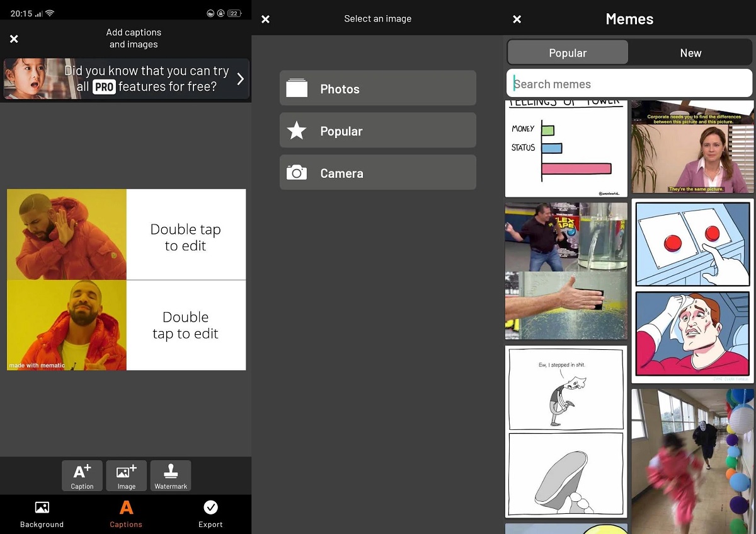Select the Popular memes tab
Viewport: 756px width, 534px height.
[568, 52]
